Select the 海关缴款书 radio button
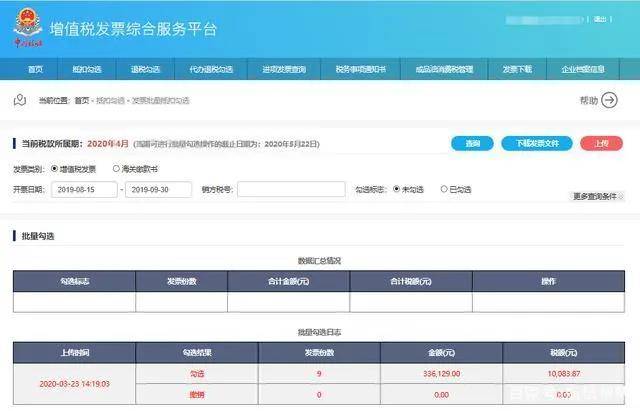The width and height of the screenshot is (640, 411). tap(116, 169)
